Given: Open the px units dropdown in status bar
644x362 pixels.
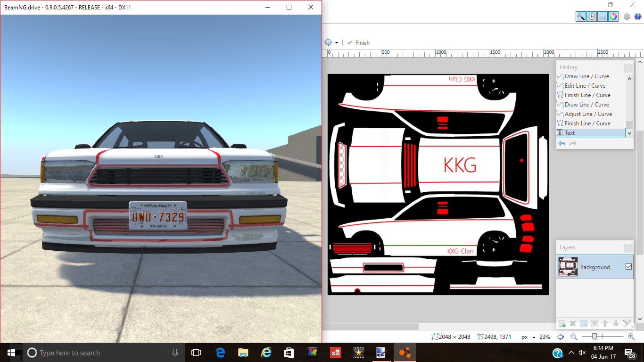Looking at the screenshot, I should coord(528,337).
